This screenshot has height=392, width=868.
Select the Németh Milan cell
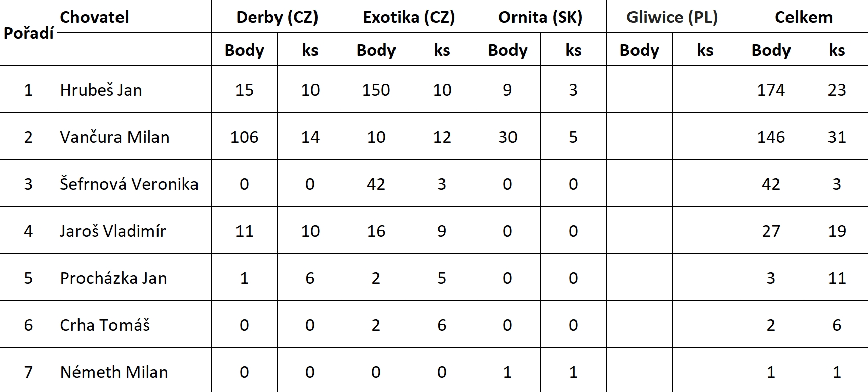[114, 372]
